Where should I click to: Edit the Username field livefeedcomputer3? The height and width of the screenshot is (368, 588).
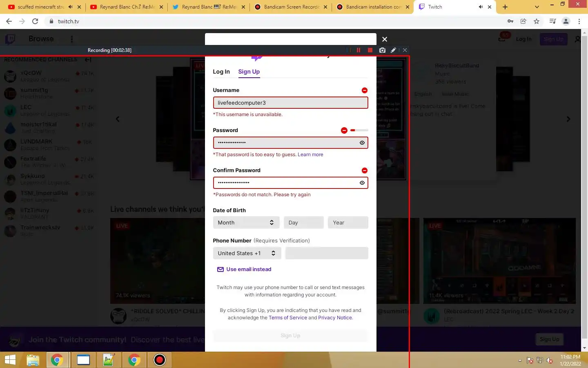290,103
